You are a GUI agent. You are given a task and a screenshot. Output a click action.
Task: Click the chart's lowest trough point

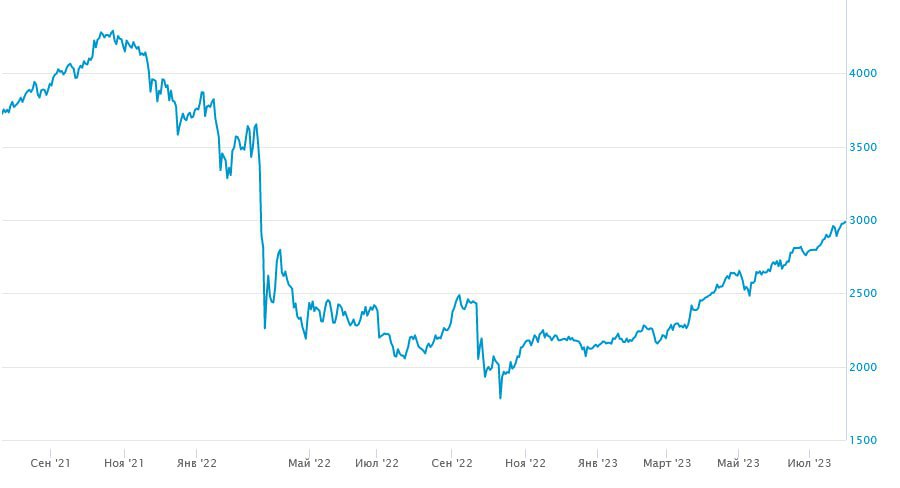pyautogui.click(x=500, y=398)
